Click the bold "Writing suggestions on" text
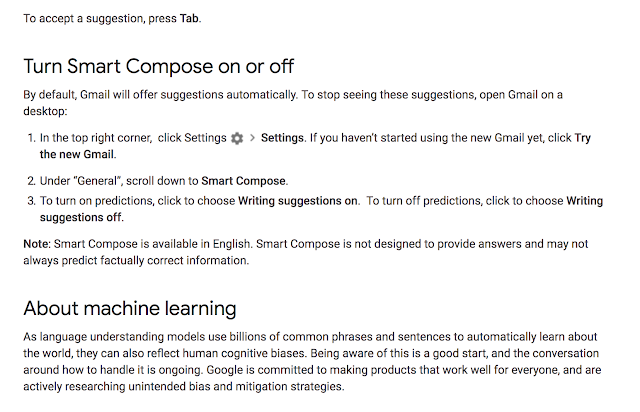Image resolution: width=640 pixels, height=412 pixels. click(297, 201)
